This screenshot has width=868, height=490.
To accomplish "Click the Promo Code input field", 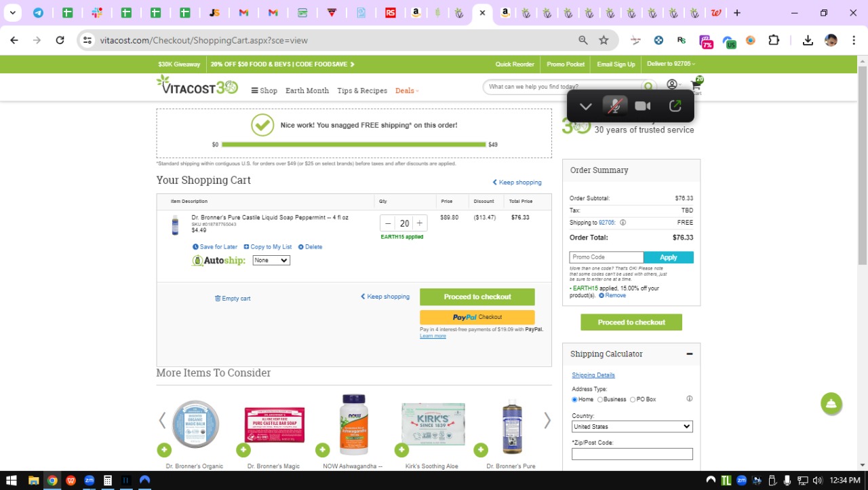I will tap(606, 257).
